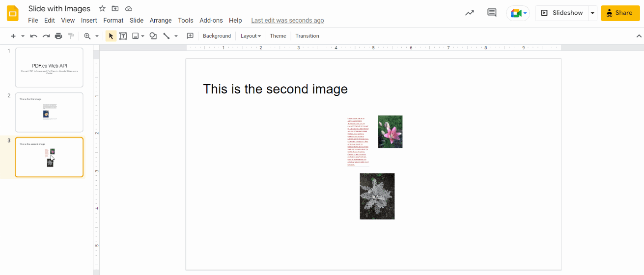
Task: Open the Arrange menu
Action: click(x=161, y=20)
